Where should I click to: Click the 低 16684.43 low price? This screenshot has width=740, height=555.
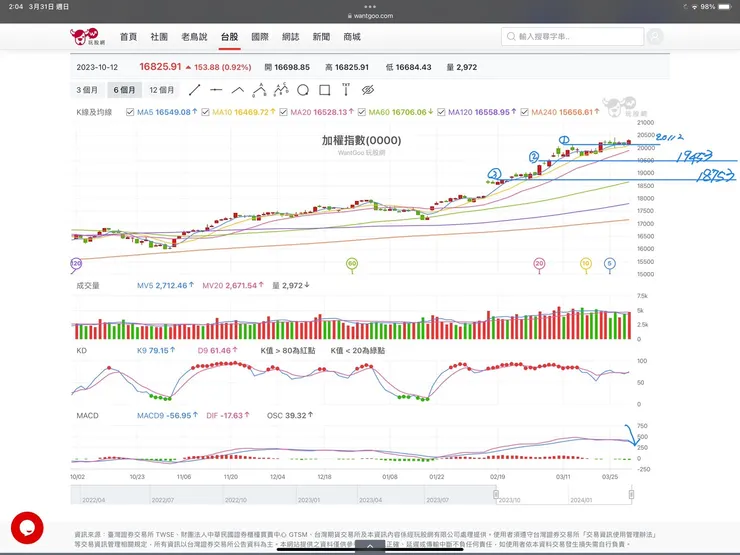[408, 67]
